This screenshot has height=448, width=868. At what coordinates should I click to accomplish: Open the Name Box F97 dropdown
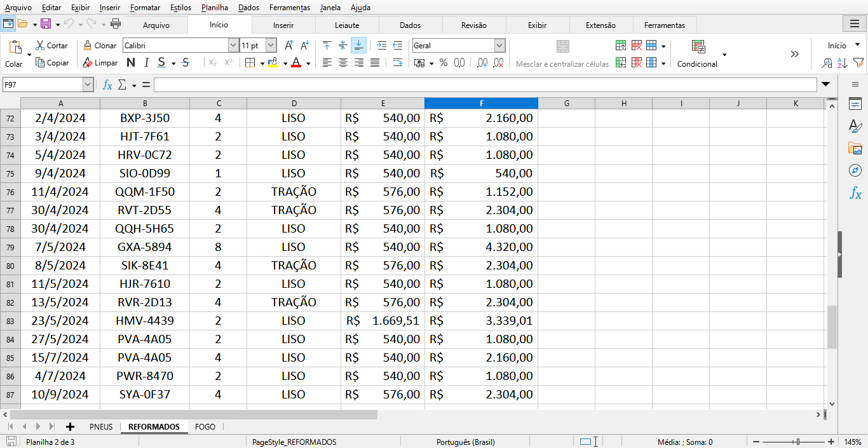pos(88,85)
